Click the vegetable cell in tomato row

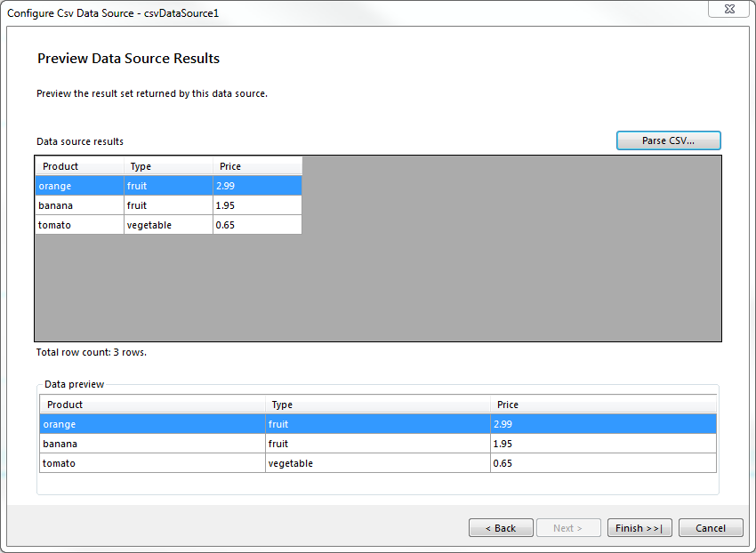[x=149, y=225]
